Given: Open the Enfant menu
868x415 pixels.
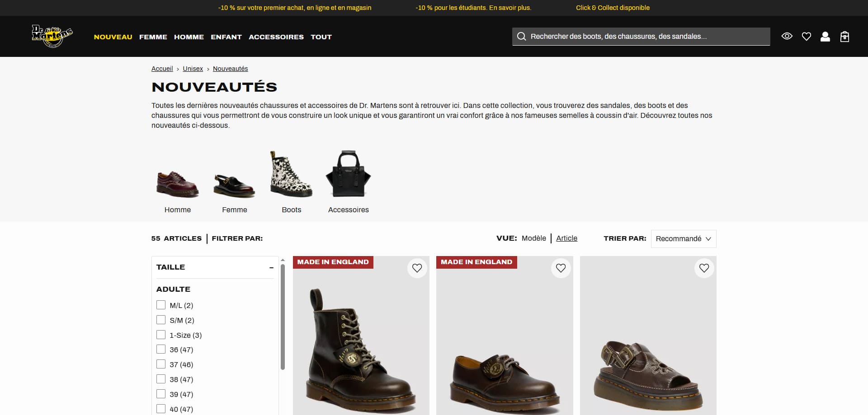Looking at the screenshot, I should 226,37.
